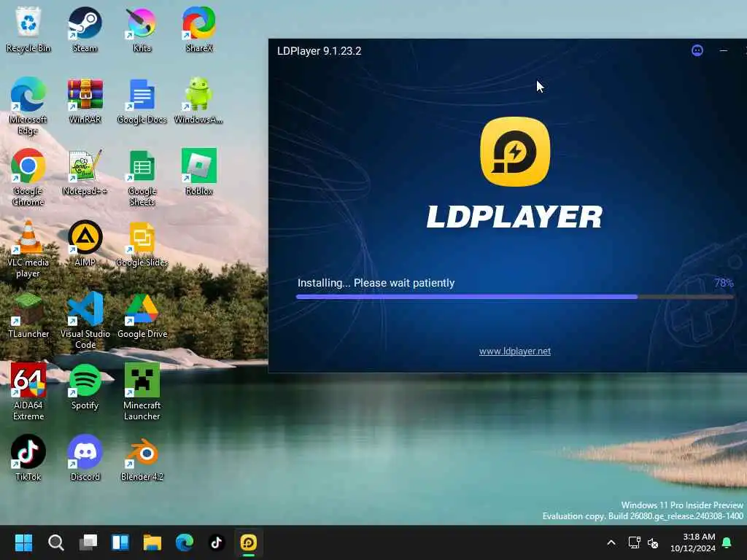Select the Discord desktop shortcut
The image size is (747, 560).
click(85, 458)
